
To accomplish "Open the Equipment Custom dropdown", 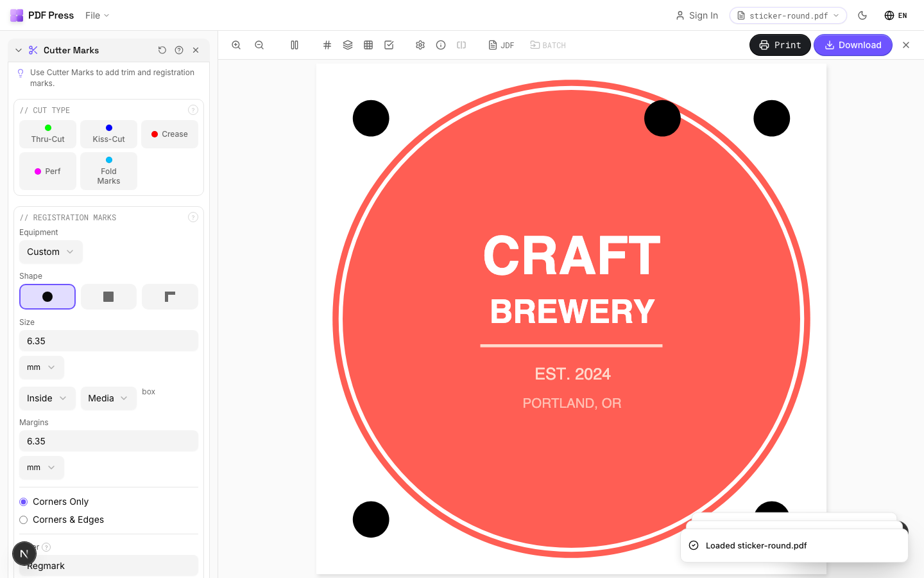I will [x=51, y=252].
